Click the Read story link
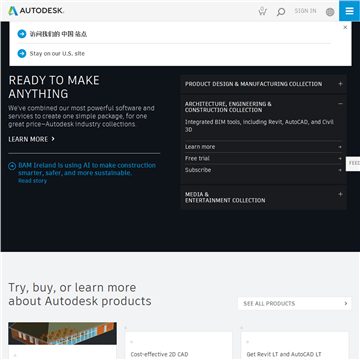The height and width of the screenshot is (360, 360). [x=32, y=181]
